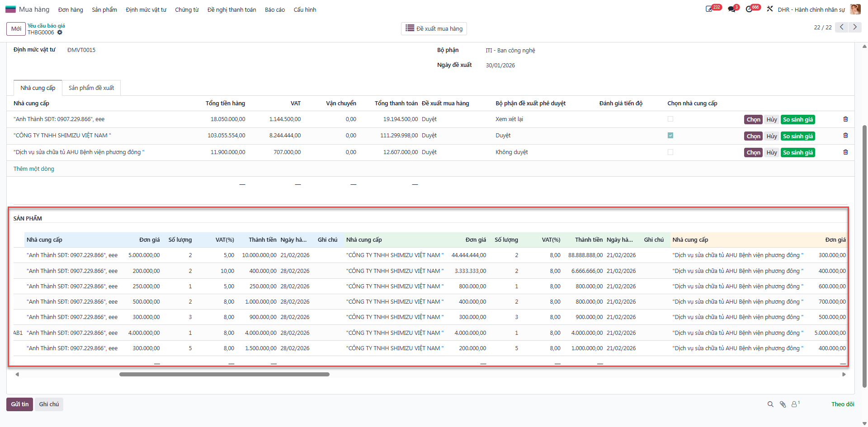
Task: Click the paperclip attachments icon
Action: (x=783, y=404)
